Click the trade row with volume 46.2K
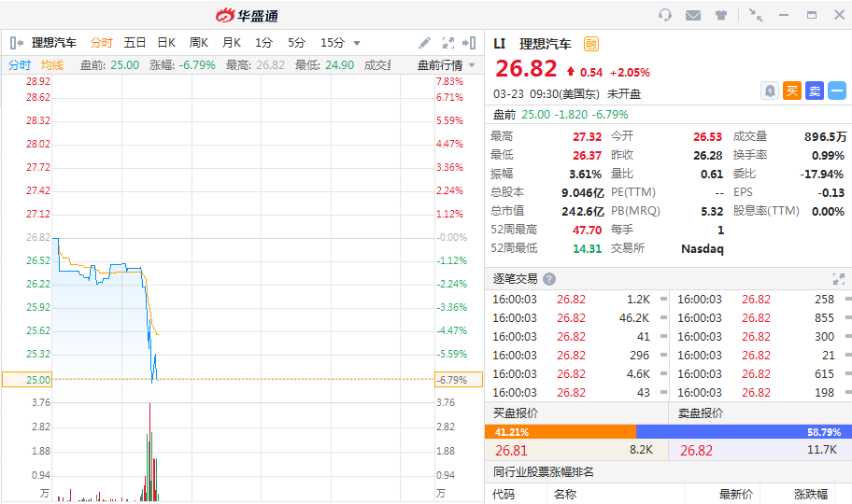Screen dimensions: 852x504 (576, 317)
